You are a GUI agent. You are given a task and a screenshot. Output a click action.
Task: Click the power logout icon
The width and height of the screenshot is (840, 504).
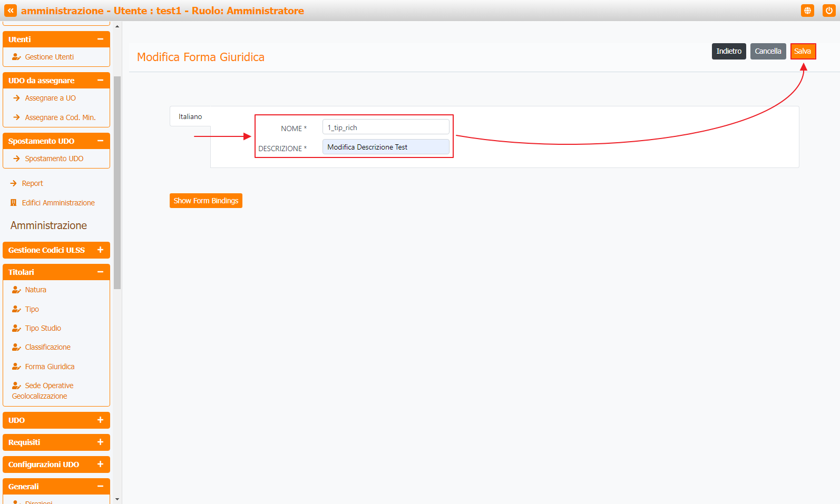point(828,11)
